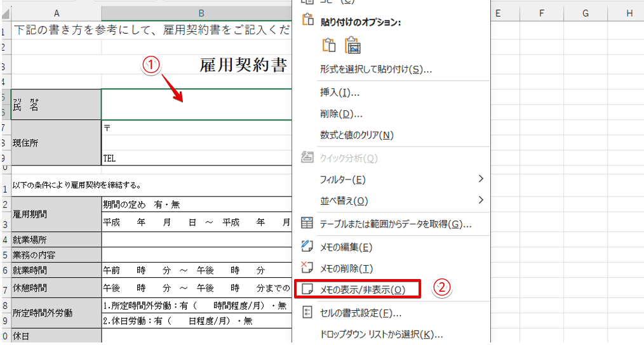Viewport: 644px width, 345px height.
Task: Click the 所定時間外労働 label cell
Action: coord(57,313)
